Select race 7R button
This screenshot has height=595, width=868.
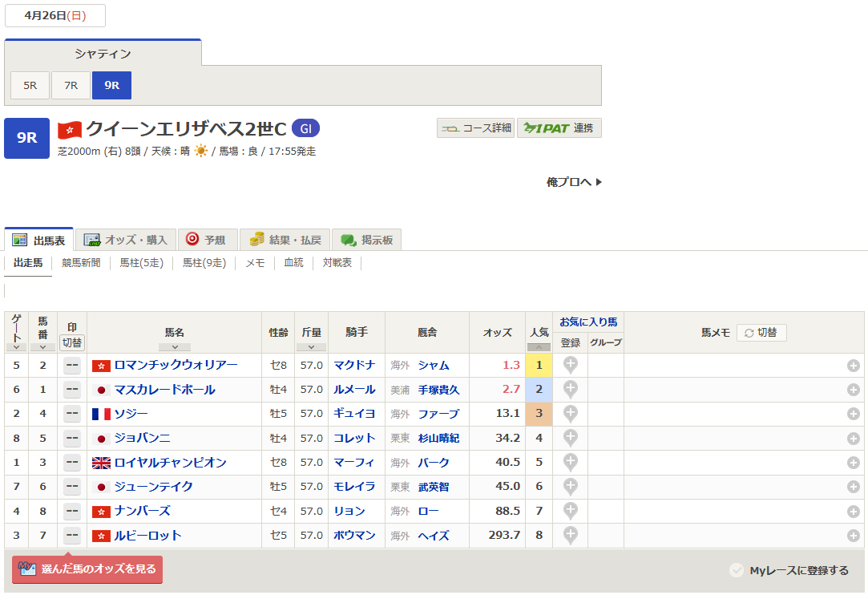click(x=71, y=85)
